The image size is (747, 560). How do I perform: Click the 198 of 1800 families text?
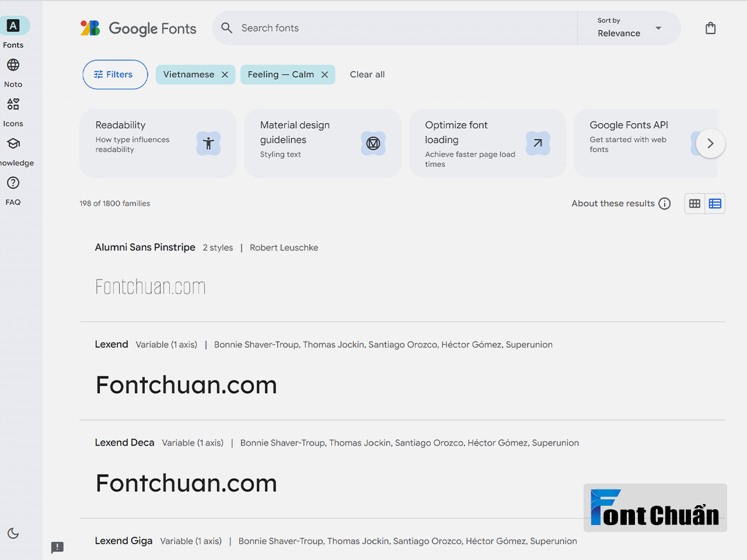click(x=115, y=204)
